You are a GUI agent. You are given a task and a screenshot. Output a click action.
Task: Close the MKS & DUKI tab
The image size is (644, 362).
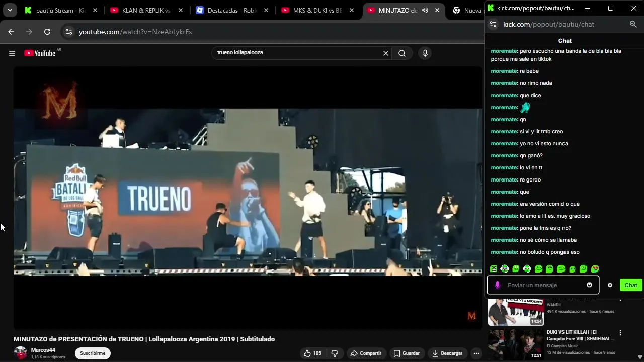coord(352,10)
